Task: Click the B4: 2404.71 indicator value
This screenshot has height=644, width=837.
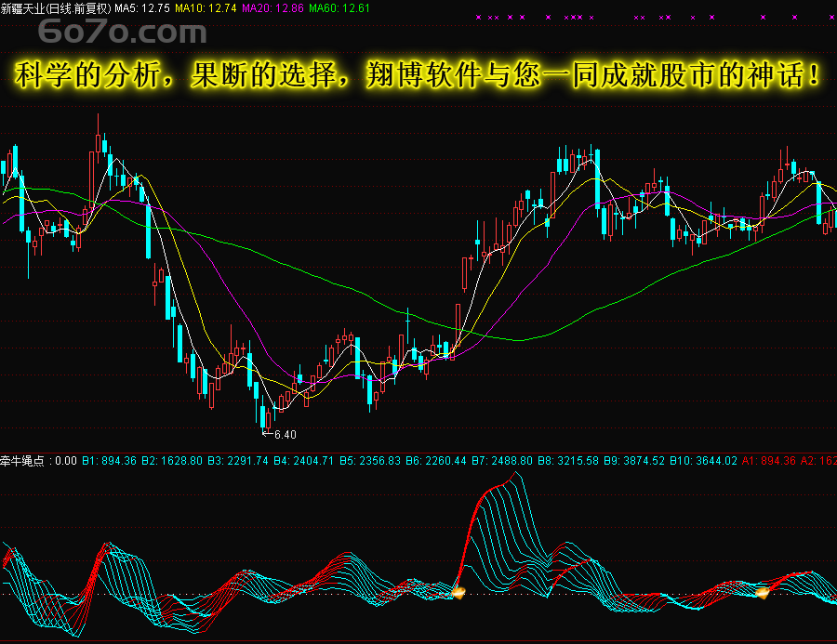Action: 303,461
